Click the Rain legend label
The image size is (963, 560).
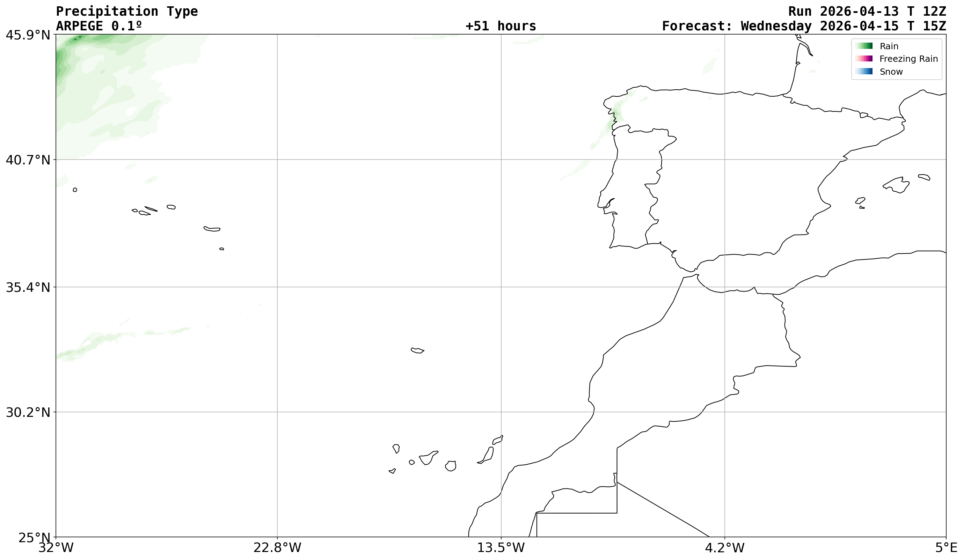coord(889,46)
